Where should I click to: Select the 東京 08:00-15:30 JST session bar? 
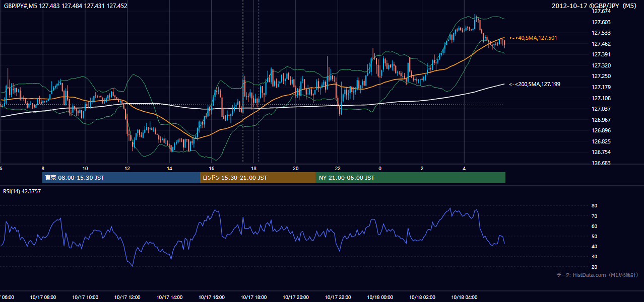pos(121,178)
